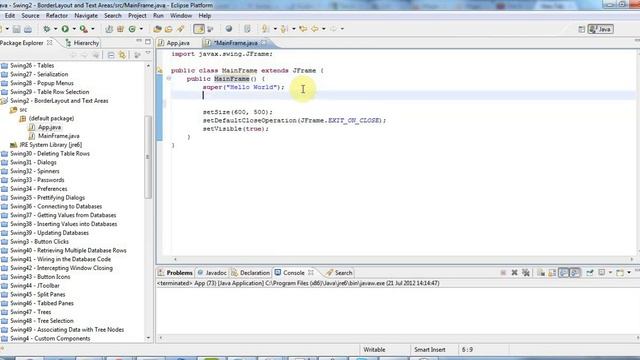Toggle Block Selection Mode icon
The width and height of the screenshot is (640, 360).
(x=211, y=29)
